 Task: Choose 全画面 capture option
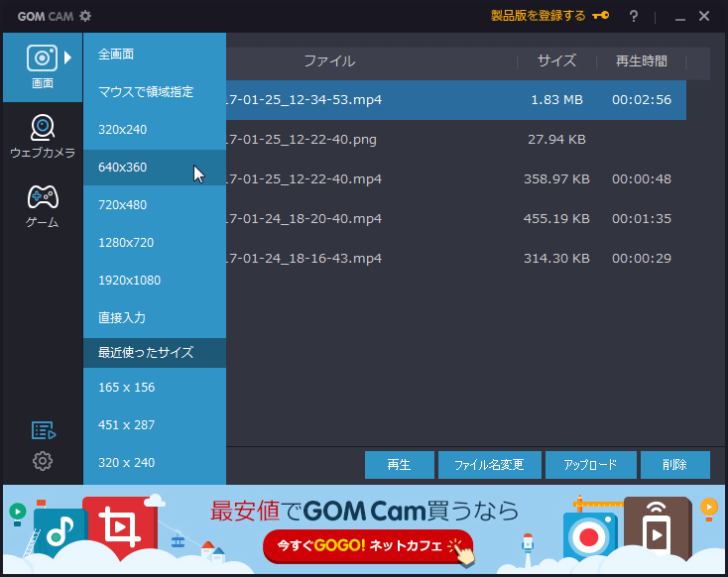[155, 55]
